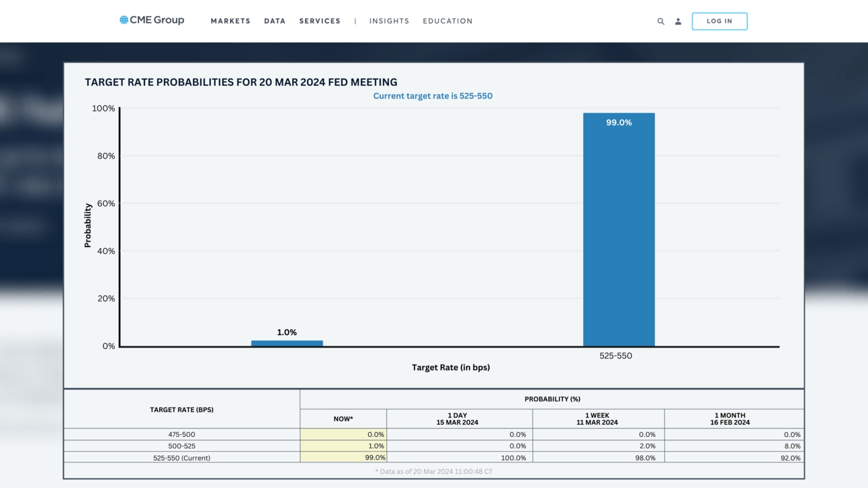Open the DATA menu
Viewport: 868px width, 488px height.
(x=275, y=21)
